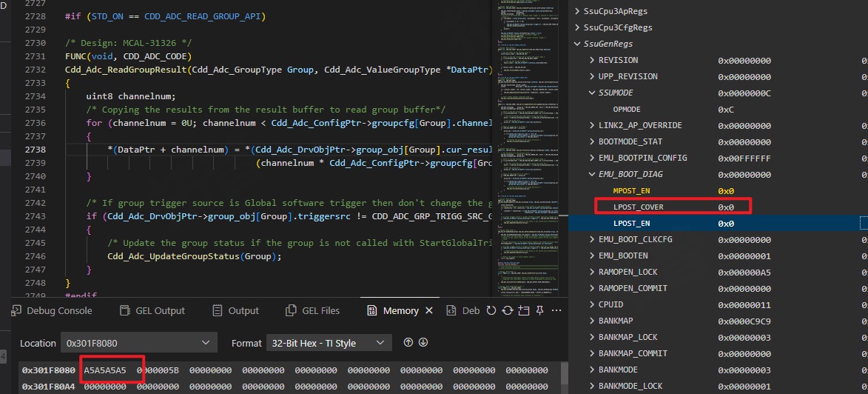Click memory value A5A5A5A5

105,370
